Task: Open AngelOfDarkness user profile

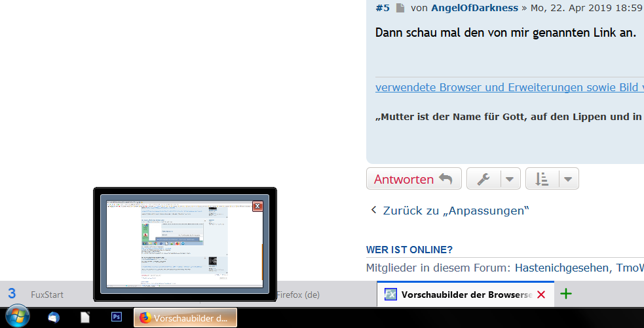Action: 474,8
